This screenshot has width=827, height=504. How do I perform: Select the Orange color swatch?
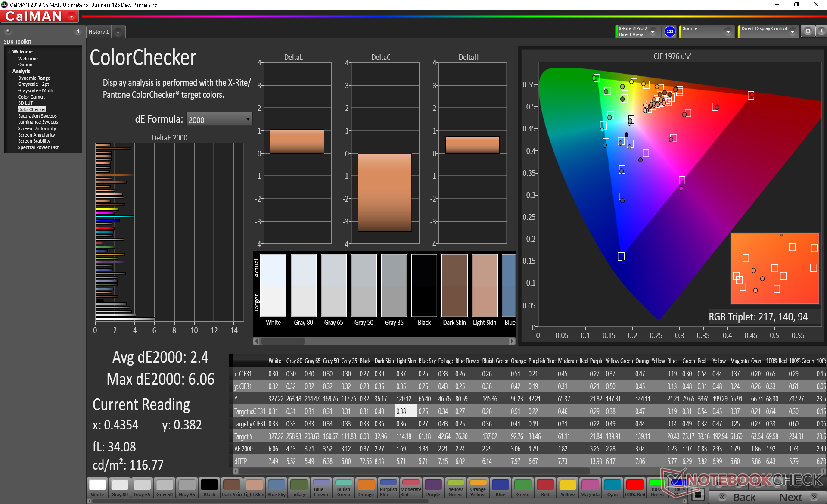pos(366,488)
